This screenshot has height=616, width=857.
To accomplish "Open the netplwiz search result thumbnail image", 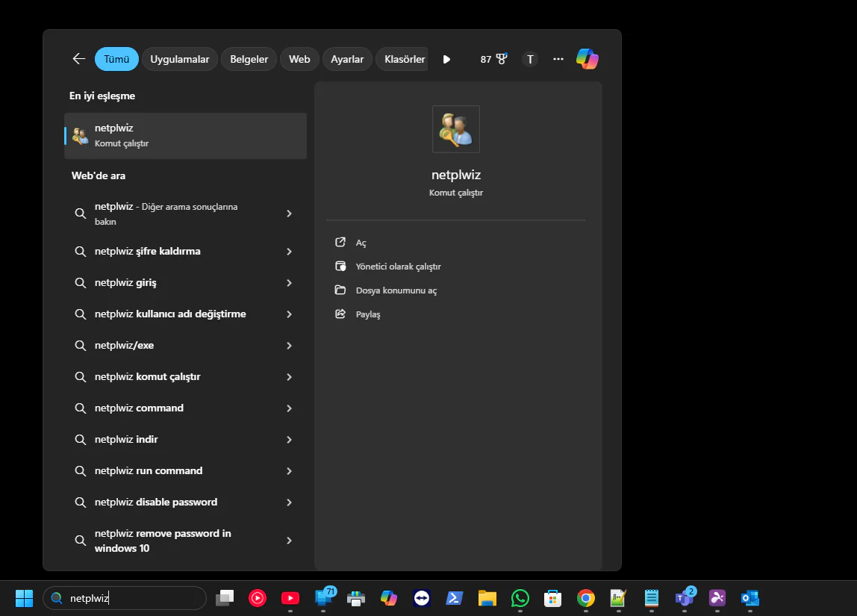I will click(x=455, y=128).
